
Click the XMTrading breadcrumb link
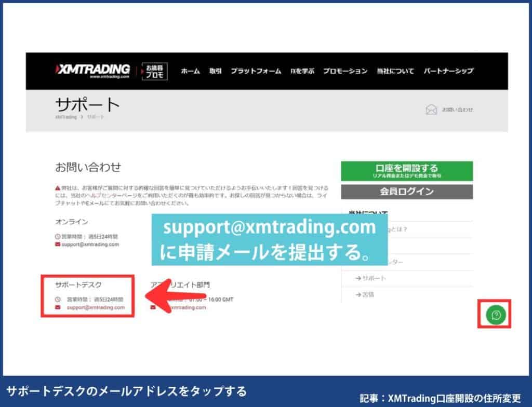tap(66, 117)
